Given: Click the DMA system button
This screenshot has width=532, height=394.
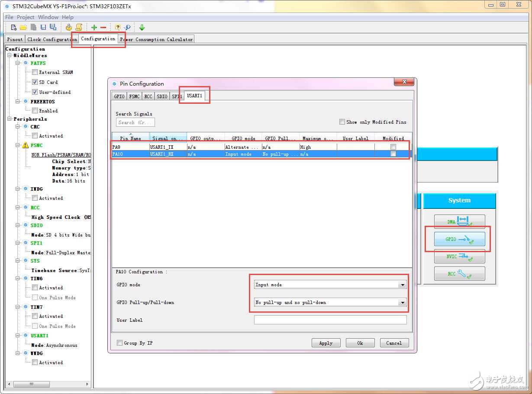Looking at the screenshot, I should pos(460,222).
